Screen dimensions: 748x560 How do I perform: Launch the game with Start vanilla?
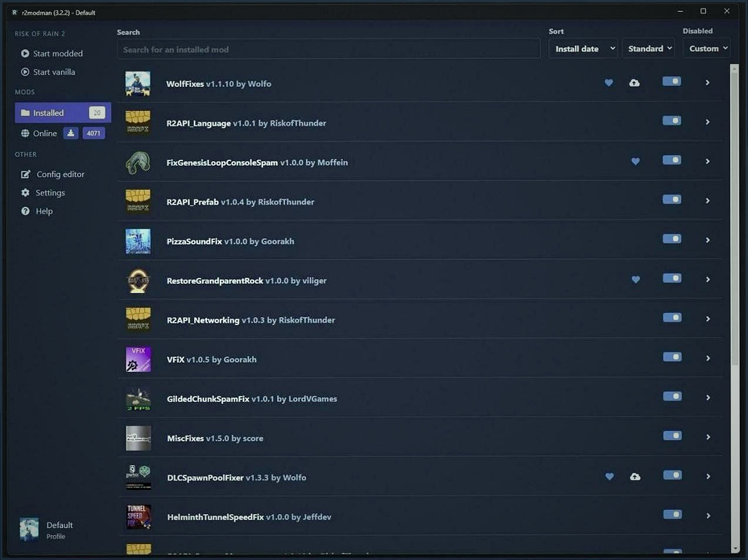point(48,72)
